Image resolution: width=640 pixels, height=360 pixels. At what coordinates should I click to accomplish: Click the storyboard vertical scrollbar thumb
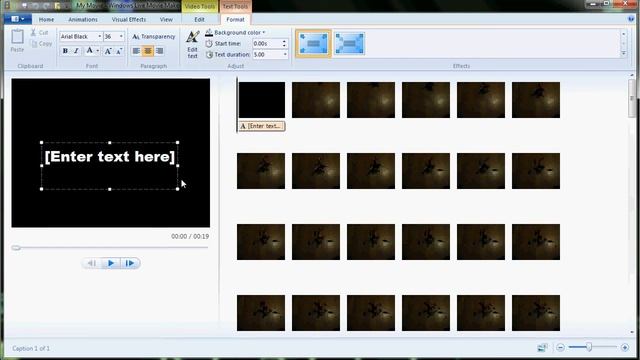[x=631, y=98]
